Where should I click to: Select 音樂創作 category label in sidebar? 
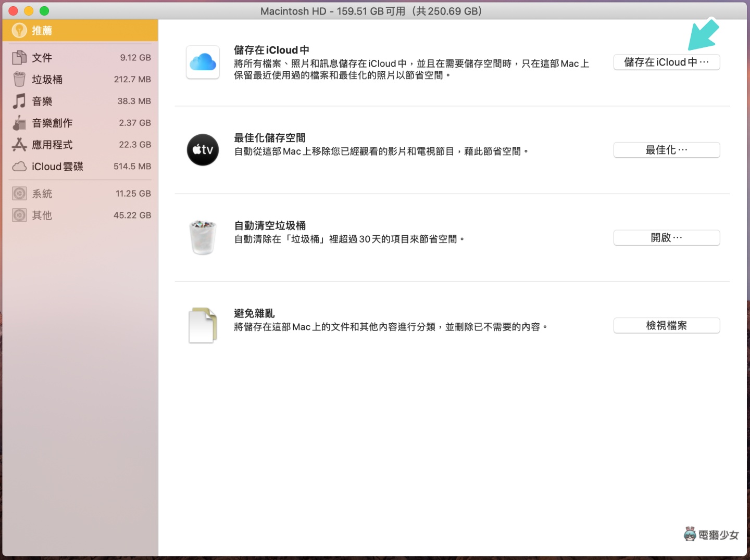[x=52, y=123]
